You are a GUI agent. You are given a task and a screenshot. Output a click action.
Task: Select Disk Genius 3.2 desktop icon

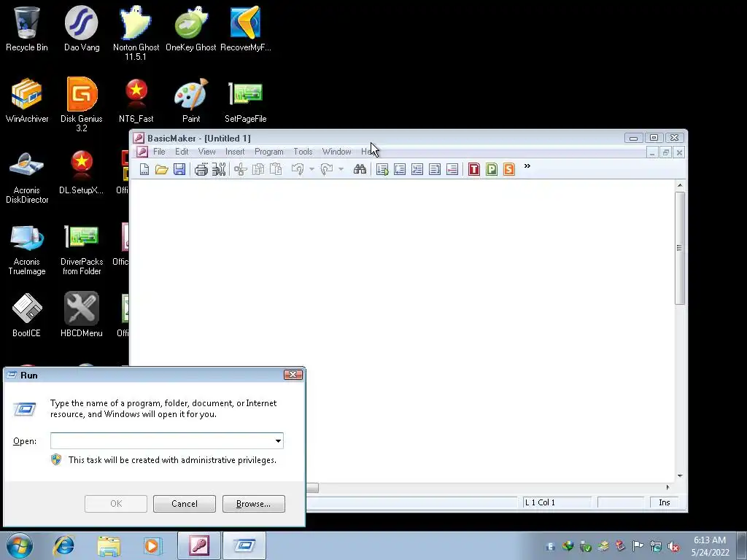point(82,104)
